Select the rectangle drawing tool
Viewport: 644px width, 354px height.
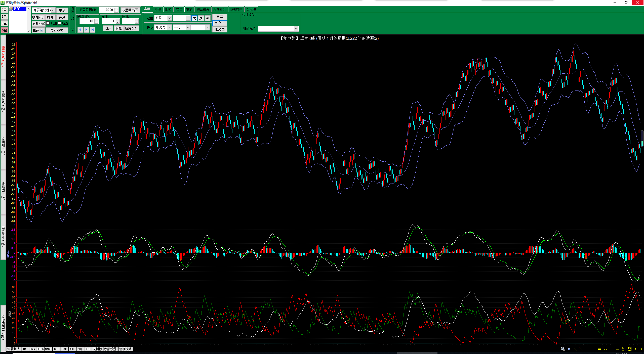(593, 349)
